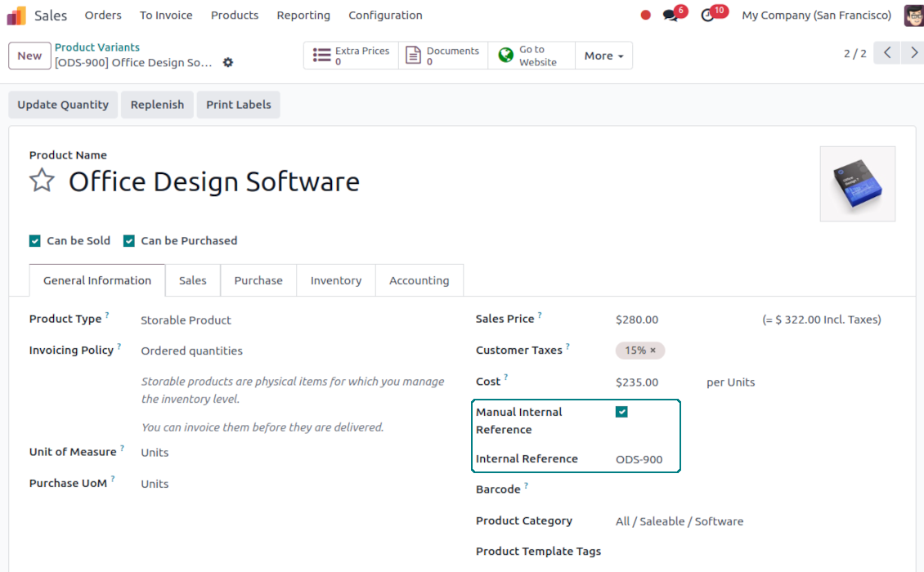This screenshot has width=924, height=572.
Task: Click the gear actions icon near breadcrumb
Action: tap(228, 63)
